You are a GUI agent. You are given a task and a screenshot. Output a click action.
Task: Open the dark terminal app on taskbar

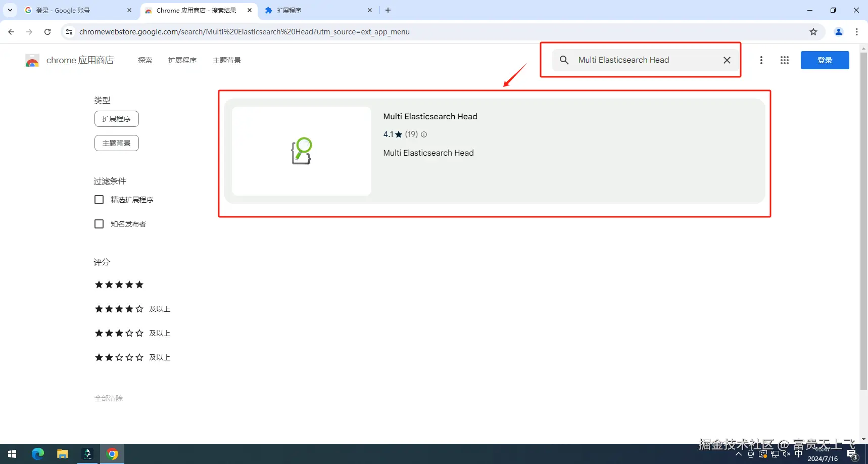pyautogui.click(x=87, y=454)
